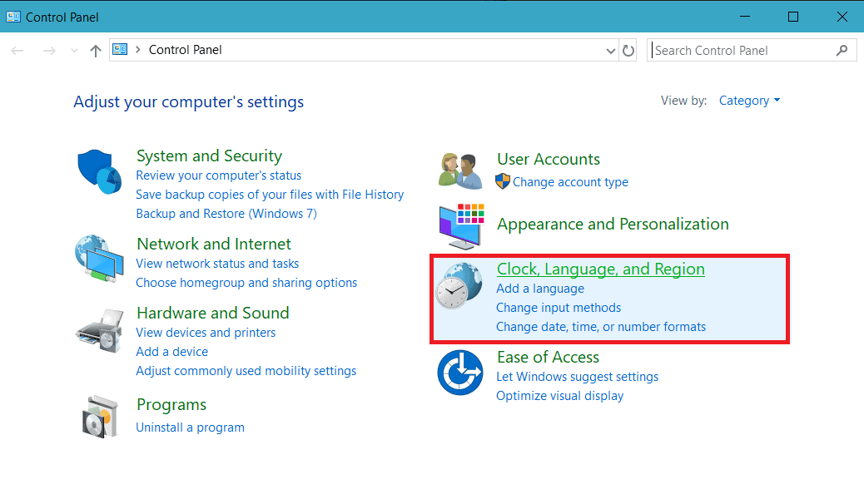
Task: Click the Control Panel breadcrumb in address bar
Action: tap(185, 50)
